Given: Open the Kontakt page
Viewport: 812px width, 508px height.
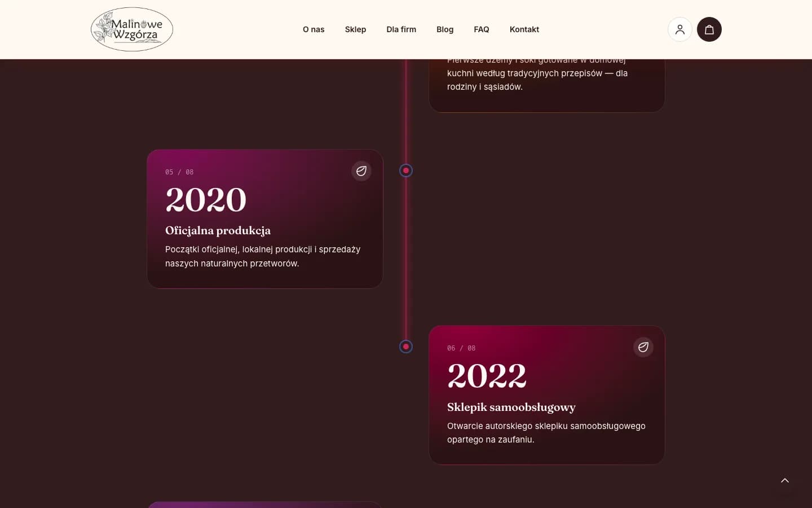Looking at the screenshot, I should pyautogui.click(x=524, y=29).
